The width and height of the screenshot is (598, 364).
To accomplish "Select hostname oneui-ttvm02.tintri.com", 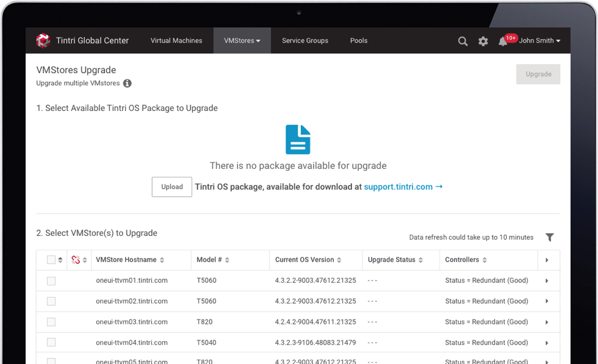I will pyautogui.click(x=132, y=301).
